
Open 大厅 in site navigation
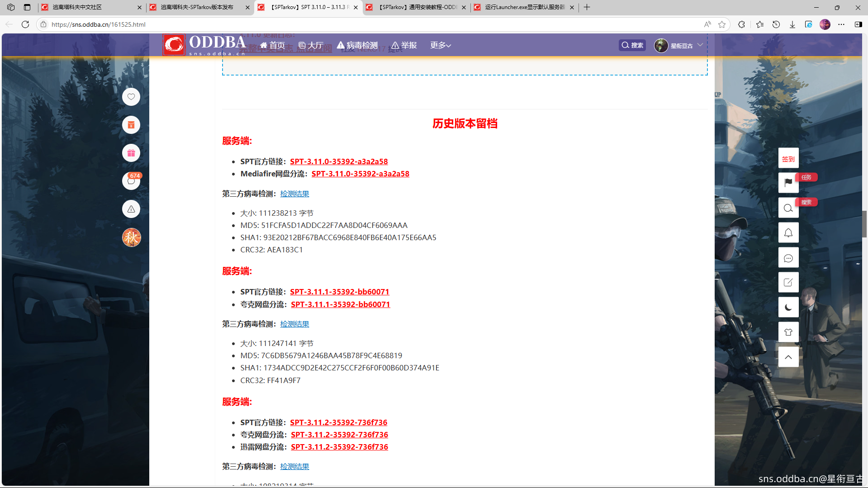pyautogui.click(x=311, y=45)
